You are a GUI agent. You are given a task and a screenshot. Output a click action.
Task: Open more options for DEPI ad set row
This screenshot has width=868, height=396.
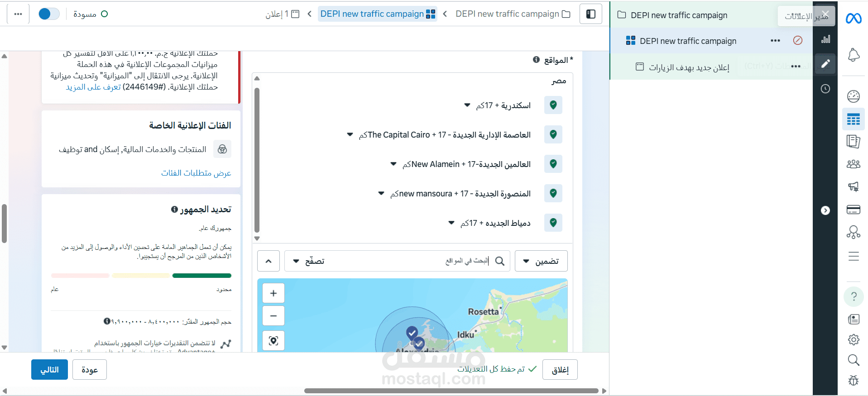pyautogui.click(x=775, y=41)
